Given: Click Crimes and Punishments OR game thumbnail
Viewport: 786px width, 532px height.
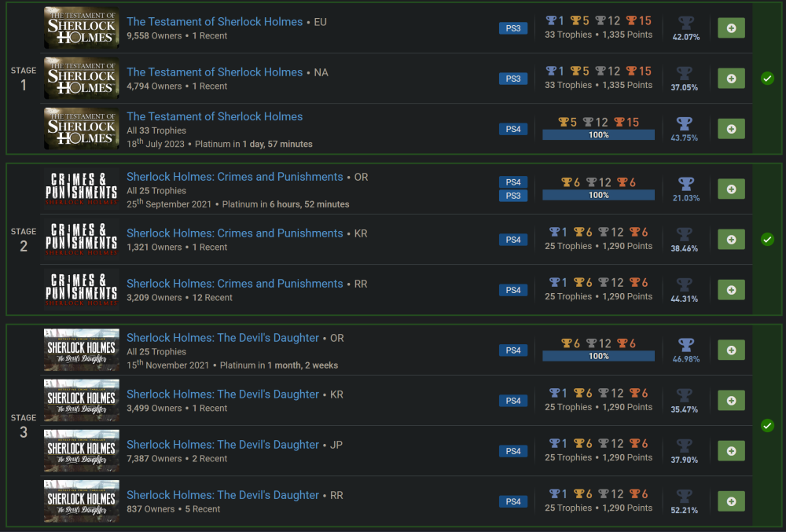Looking at the screenshot, I should 82,189.
